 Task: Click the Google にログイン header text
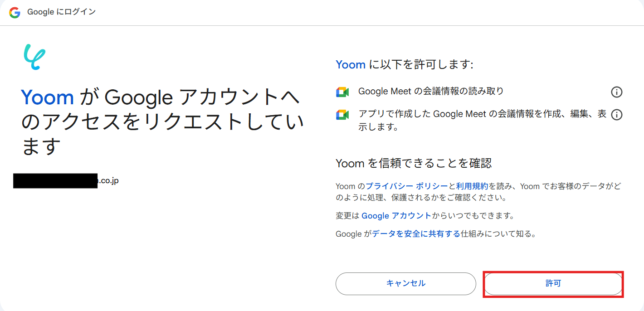(61, 12)
